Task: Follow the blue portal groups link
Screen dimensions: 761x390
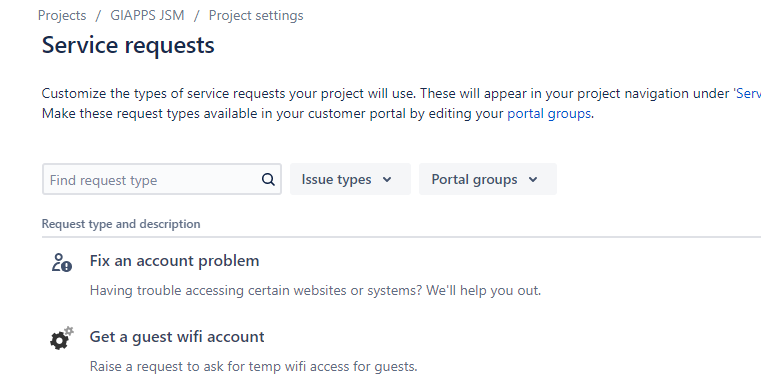Action: 549,114
